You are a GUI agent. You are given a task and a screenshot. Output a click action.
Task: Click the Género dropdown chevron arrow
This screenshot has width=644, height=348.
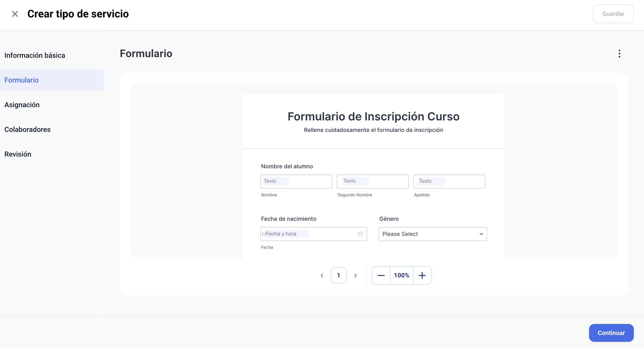pyautogui.click(x=481, y=234)
